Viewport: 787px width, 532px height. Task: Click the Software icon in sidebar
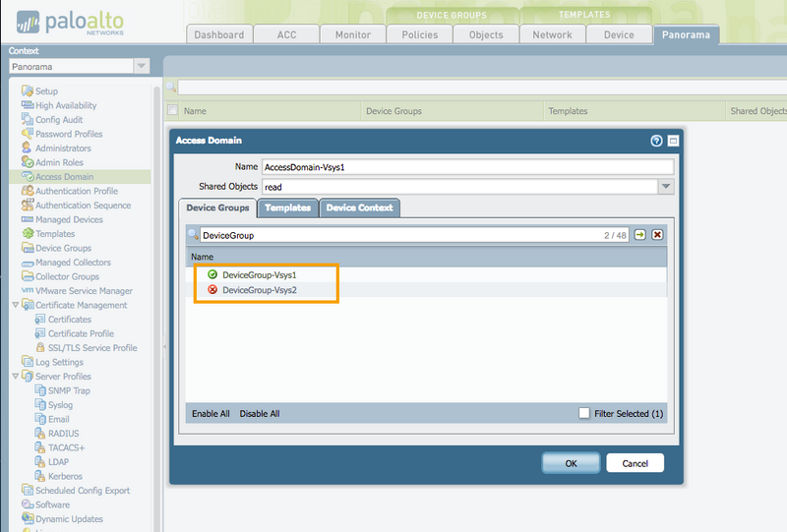coord(28,503)
